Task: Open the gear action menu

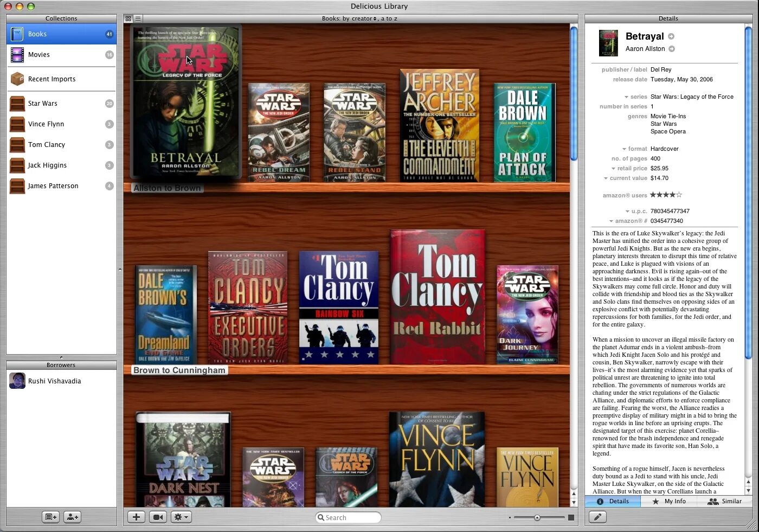Action: pos(181,517)
